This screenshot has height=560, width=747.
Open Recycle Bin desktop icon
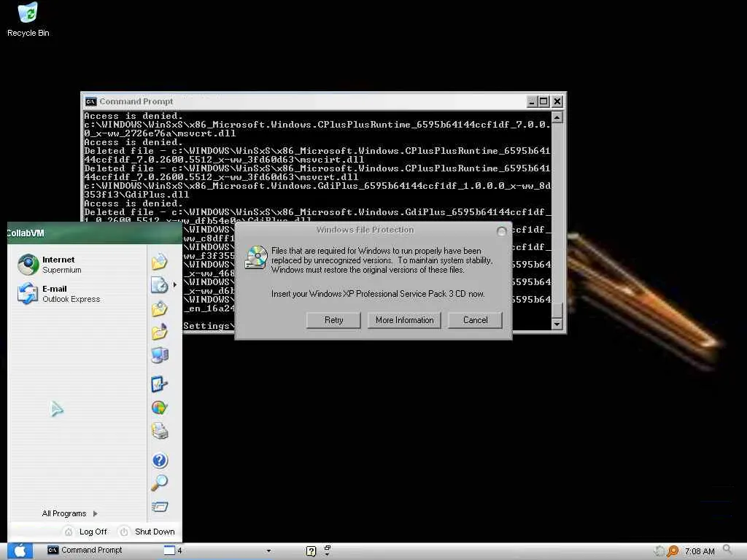click(x=28, y=19)
